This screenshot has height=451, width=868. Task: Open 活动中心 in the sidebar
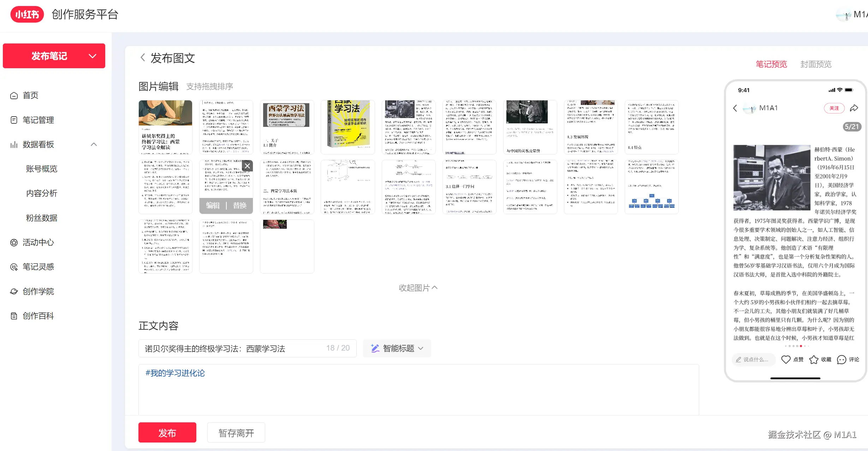click(38, 242)
